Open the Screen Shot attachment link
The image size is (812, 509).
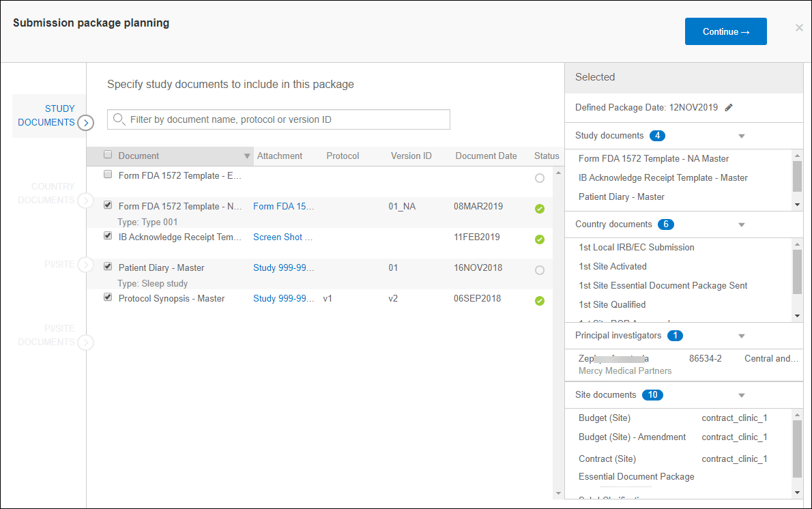click(282, 237)
